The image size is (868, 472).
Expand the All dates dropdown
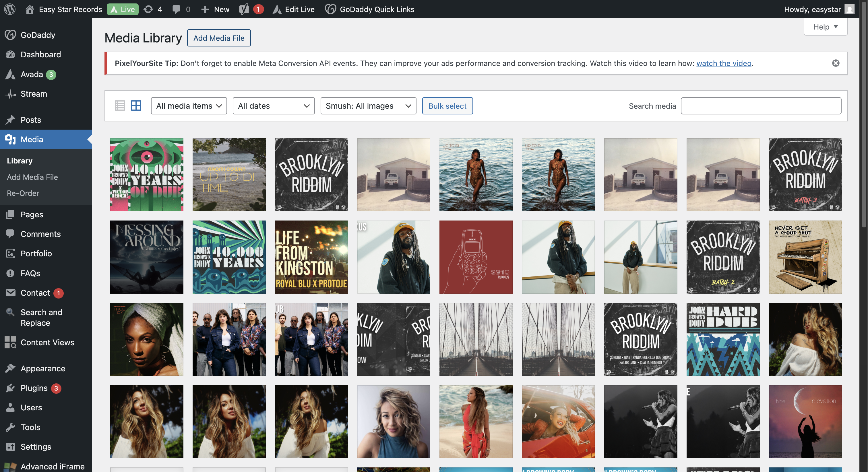click(x=273, y=106)
